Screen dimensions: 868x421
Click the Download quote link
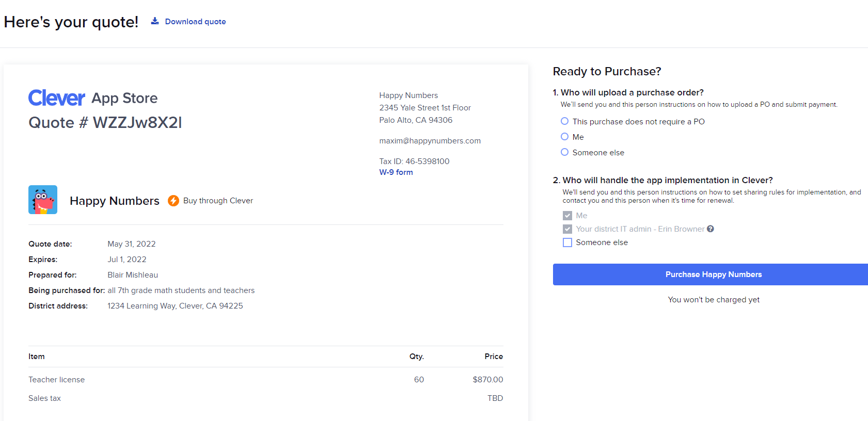click(195, 22)
